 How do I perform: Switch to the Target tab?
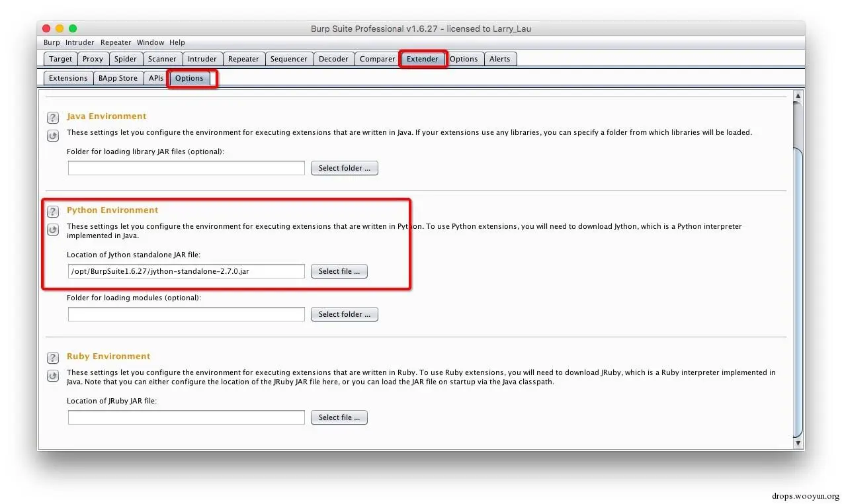(x=61, y=59)
